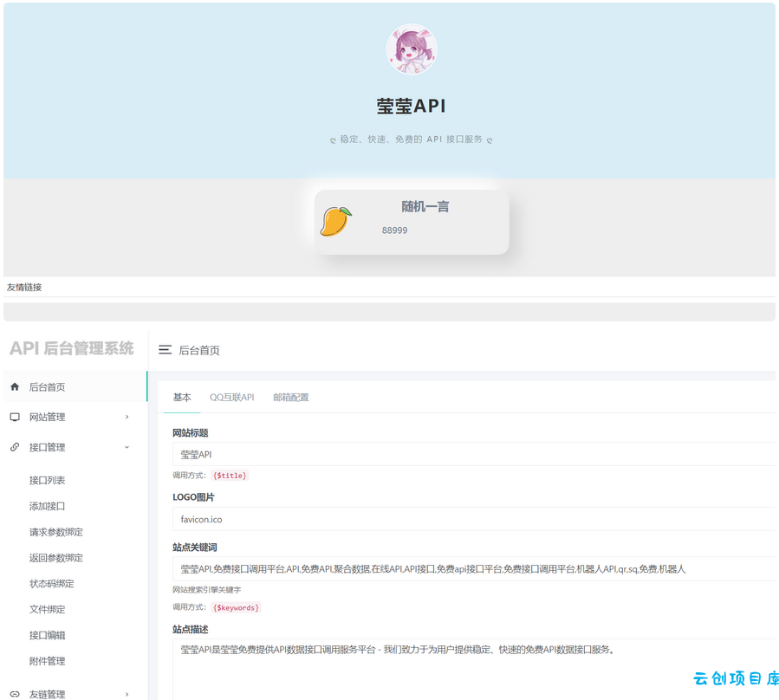The height and width of the screenshot is (700, 779).
Task: Click the chain icon beside 友链管理
Action: pyautogui.click(x=15, y=694)
